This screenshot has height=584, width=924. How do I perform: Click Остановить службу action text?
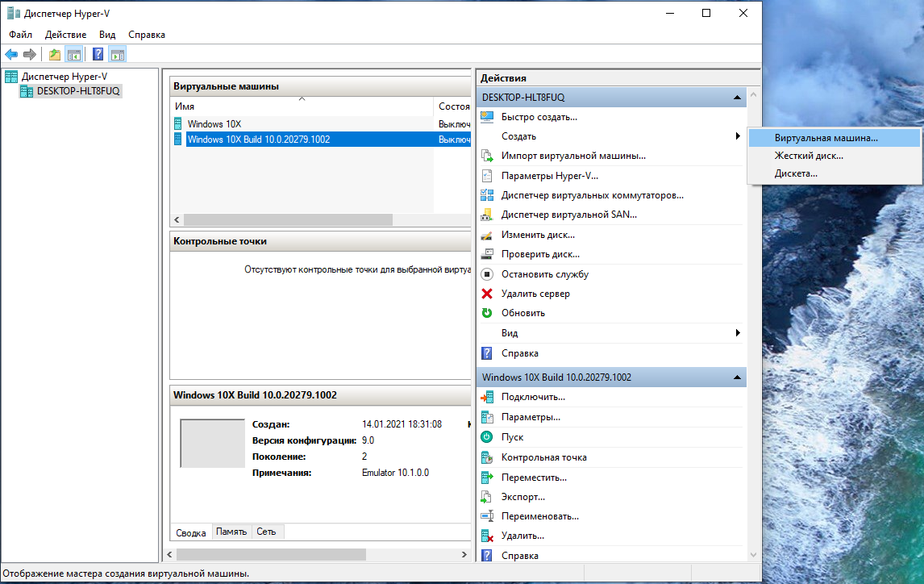point(544,274)
